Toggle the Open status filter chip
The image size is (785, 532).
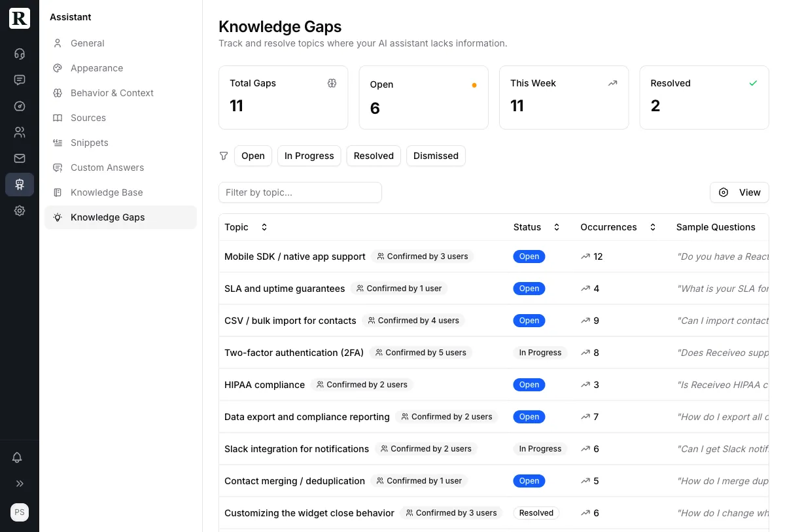click(x=253, y=156)
